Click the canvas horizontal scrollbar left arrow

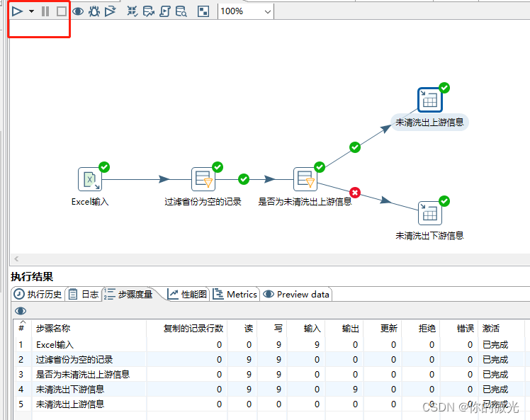pyautogui.click(x=16, y=259)
